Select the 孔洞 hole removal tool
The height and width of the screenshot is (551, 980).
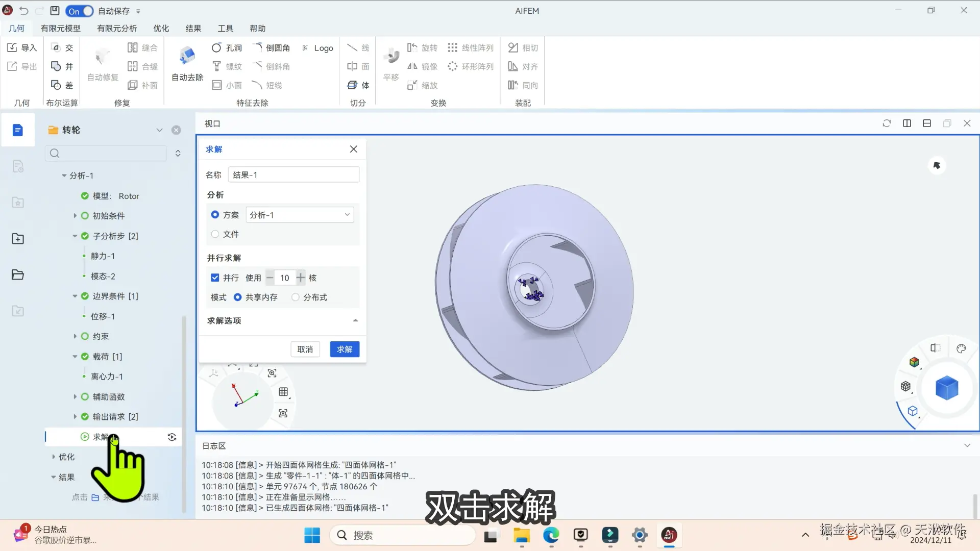227,47
